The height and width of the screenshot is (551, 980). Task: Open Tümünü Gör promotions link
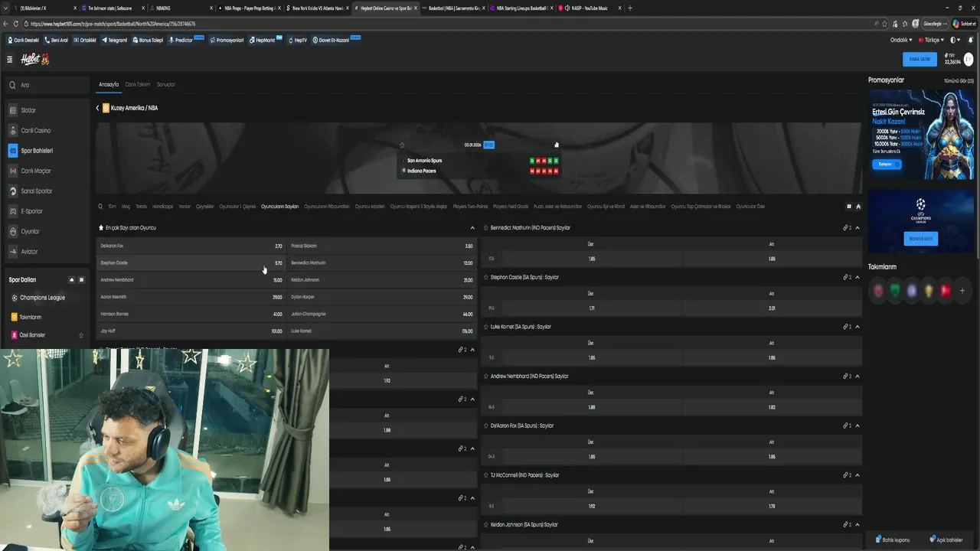pyautogui.click(x=959, y=80)
